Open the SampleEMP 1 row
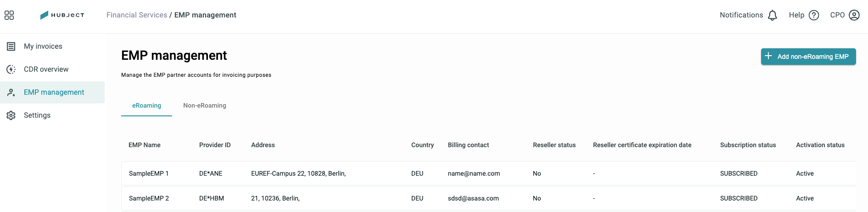This screenshot has width=868, height=212. tap(488, 173)
